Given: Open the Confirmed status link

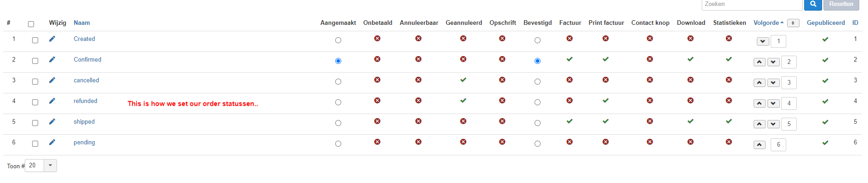Looking at the screenshot, I should [88, 60].
